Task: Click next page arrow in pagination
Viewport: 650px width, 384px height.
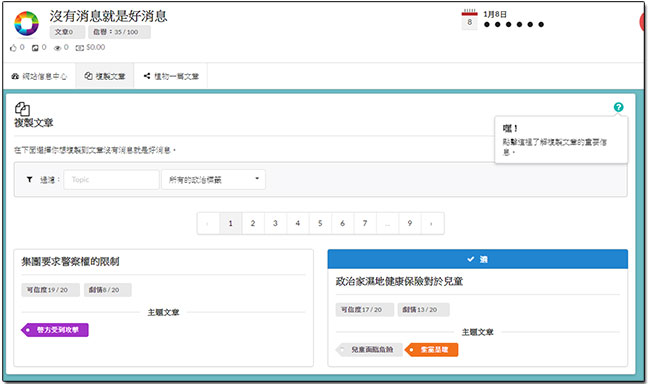Action: tap(432, 224)
